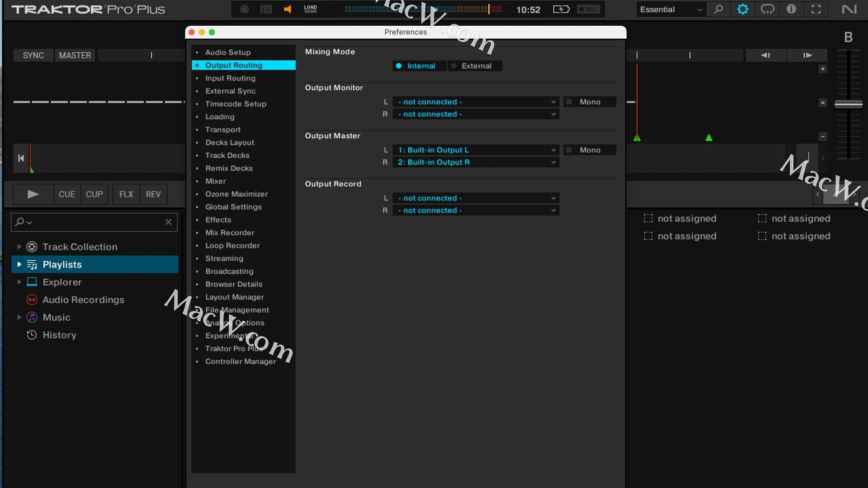
Task: Open Broadcasting preferences page
Action: tap(229, 271)
